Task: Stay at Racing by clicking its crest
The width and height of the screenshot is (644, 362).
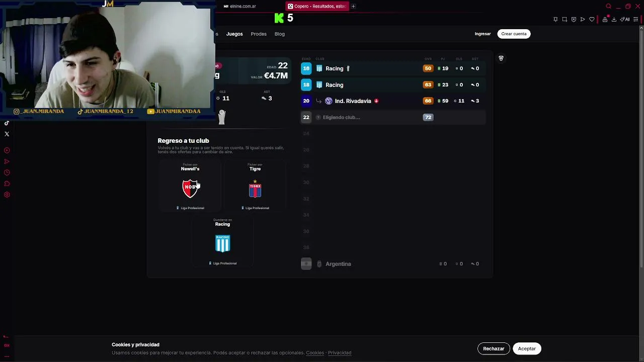Action: coord(222,243)
